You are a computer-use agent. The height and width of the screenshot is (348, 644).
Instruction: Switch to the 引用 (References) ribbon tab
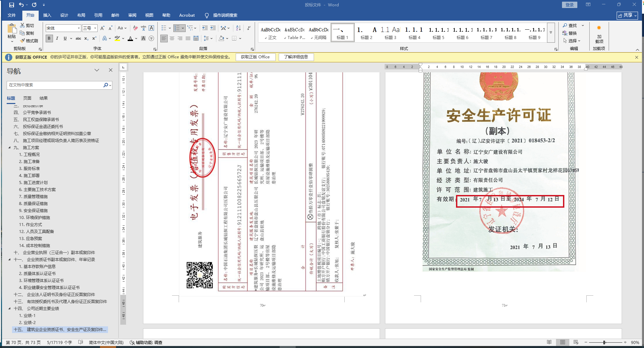coord(98,15)
